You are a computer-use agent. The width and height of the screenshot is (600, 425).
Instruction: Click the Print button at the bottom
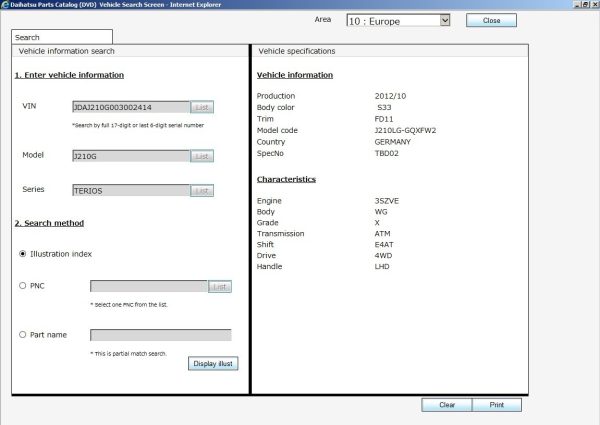point(497,405)
